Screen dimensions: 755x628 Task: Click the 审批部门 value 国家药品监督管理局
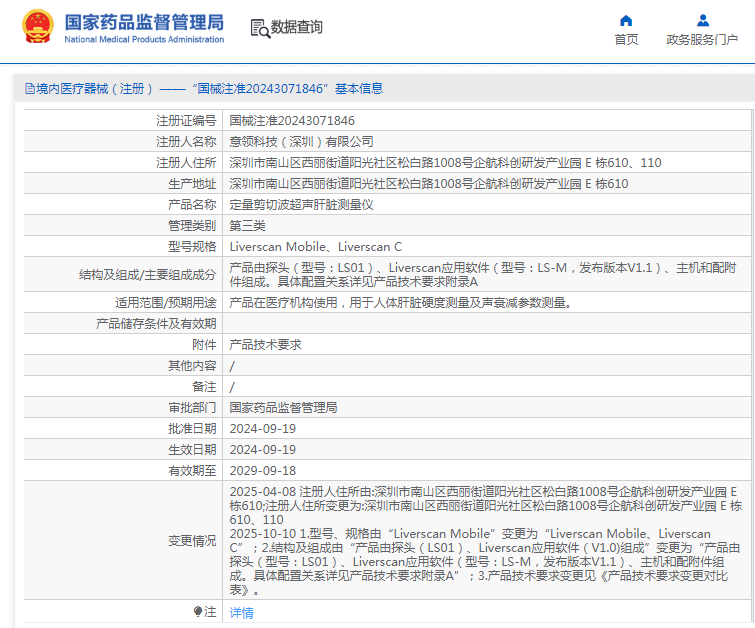click(283, 407)
